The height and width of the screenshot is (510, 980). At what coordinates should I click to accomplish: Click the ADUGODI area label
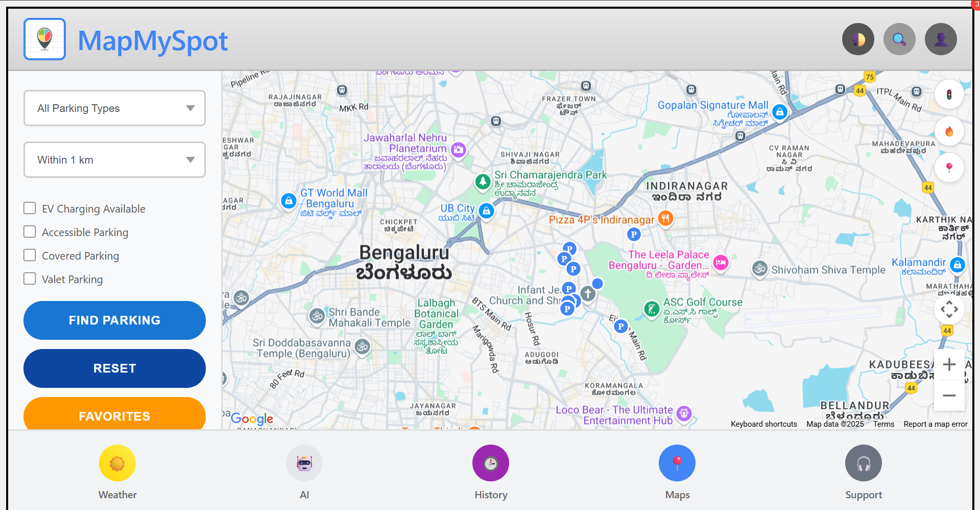coord(541,358)
